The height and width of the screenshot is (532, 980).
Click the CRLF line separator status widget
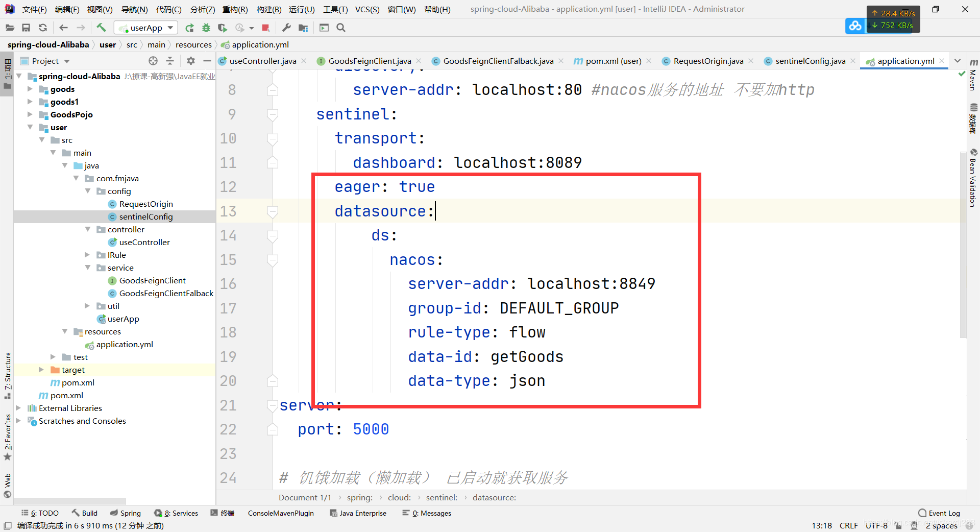[848, 525]
